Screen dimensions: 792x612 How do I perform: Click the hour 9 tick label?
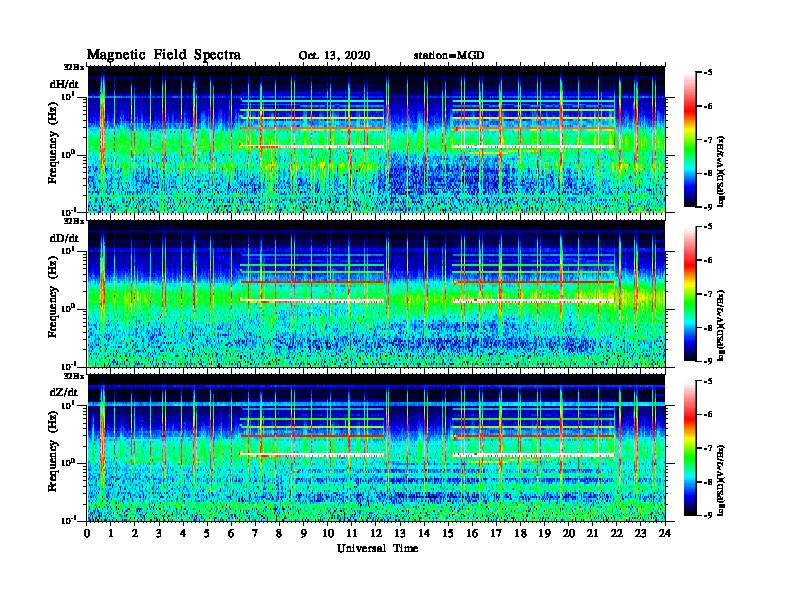[x=304, y=533]
